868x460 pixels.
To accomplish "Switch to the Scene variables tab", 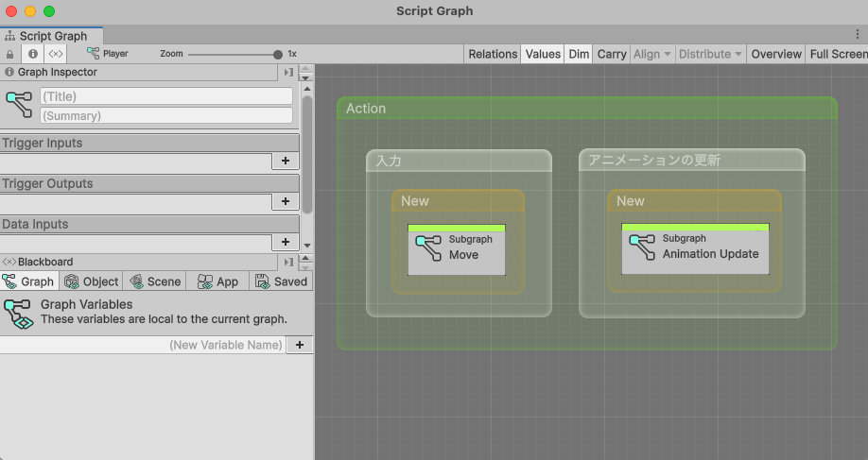I will 155,281.
